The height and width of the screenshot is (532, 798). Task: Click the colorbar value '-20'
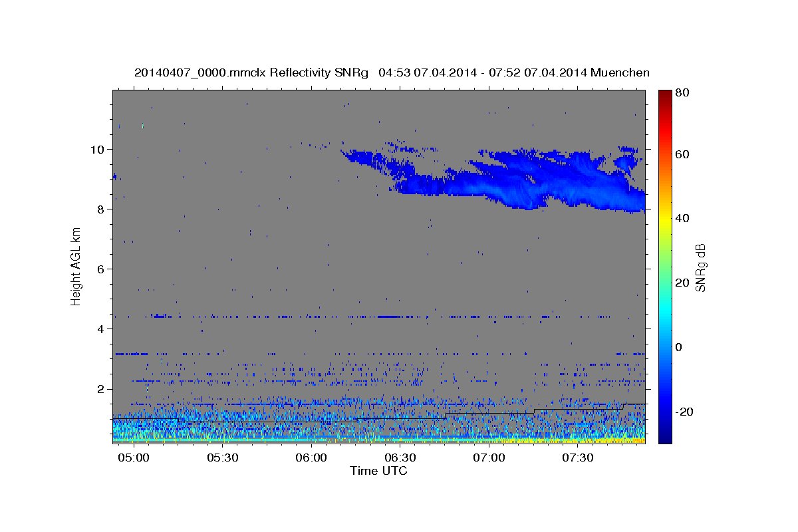[684, 412]
